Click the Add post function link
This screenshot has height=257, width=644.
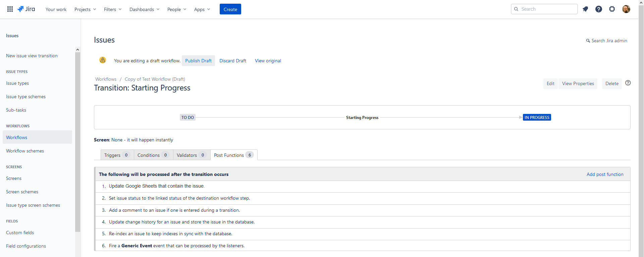pos(605,174)
